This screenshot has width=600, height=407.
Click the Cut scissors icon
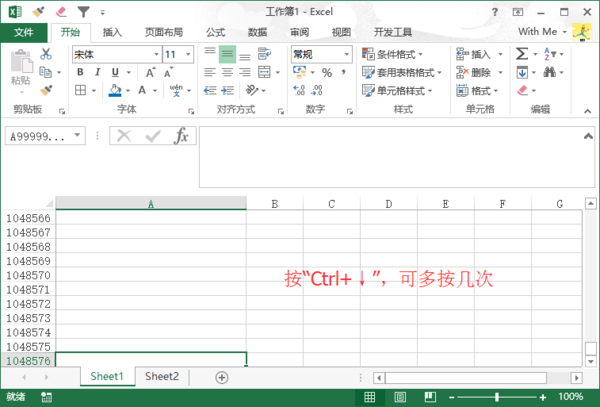point(46,54)
